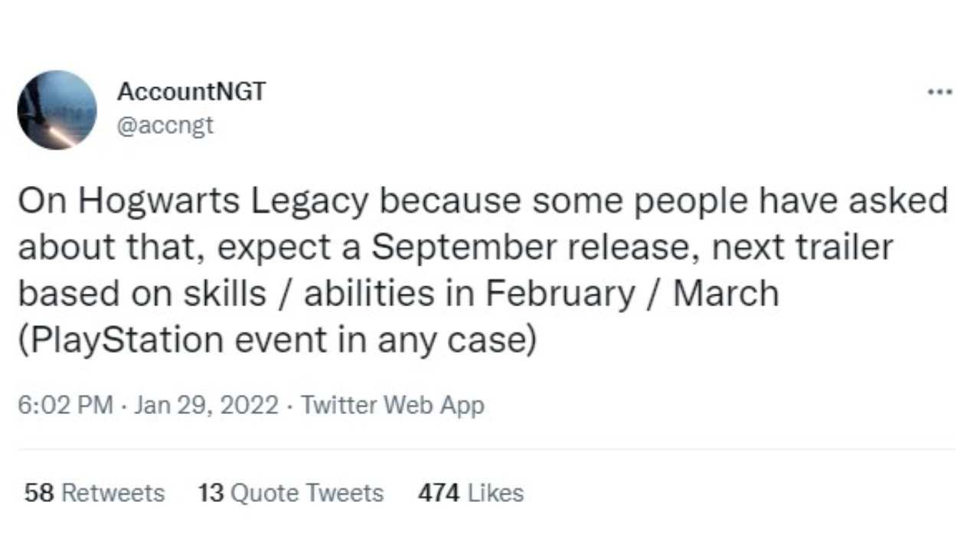This screenshot has height=551, width=980.
Task: View the Retweets list
Action: click(113, 494)
